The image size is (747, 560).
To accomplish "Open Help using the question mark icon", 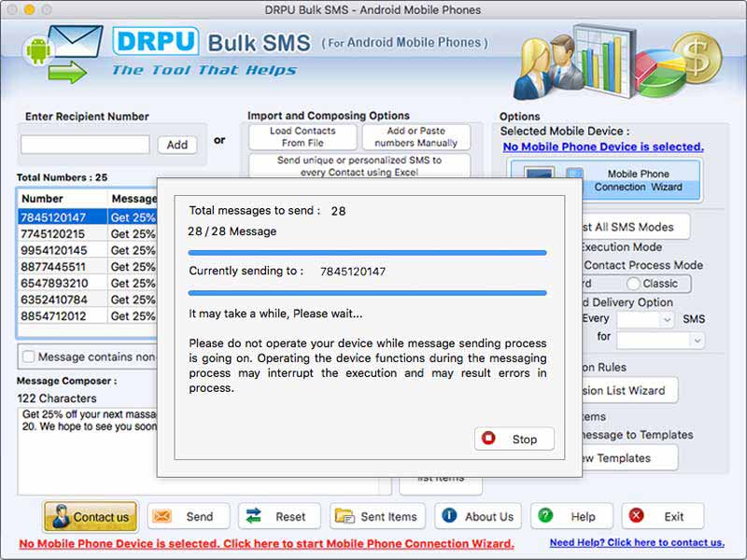I will [546, 516].
